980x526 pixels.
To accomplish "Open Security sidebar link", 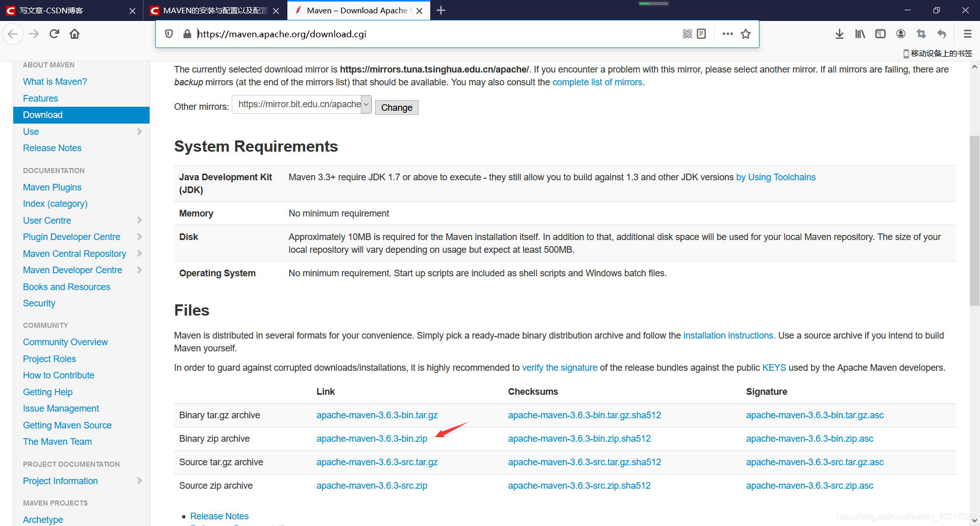I will tap(39, 303).
